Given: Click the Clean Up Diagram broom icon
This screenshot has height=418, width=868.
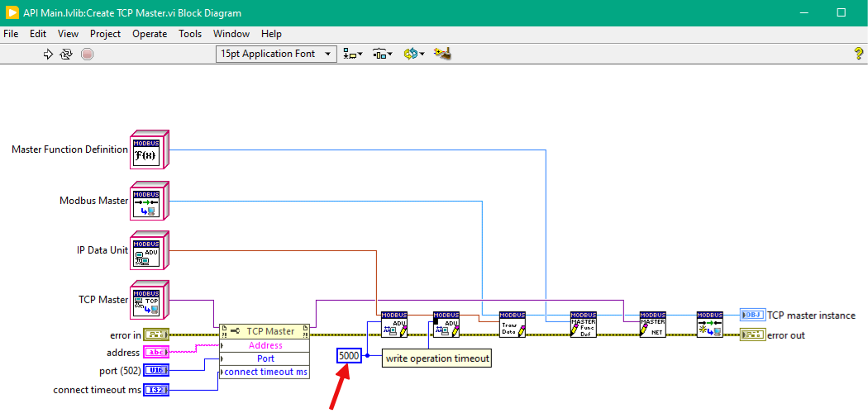Looking at the screenshot, I should [x=443, y=54].
